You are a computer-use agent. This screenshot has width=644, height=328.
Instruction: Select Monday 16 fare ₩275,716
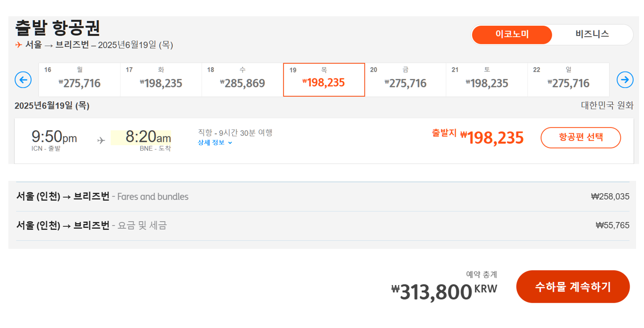[x=80, y=80]
